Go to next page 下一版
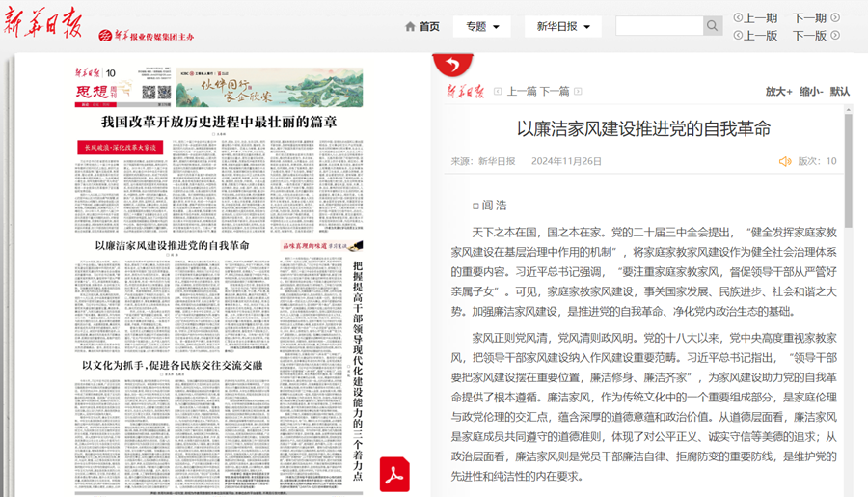The height and width of the screenshot is (497, 868). [815, 36]
